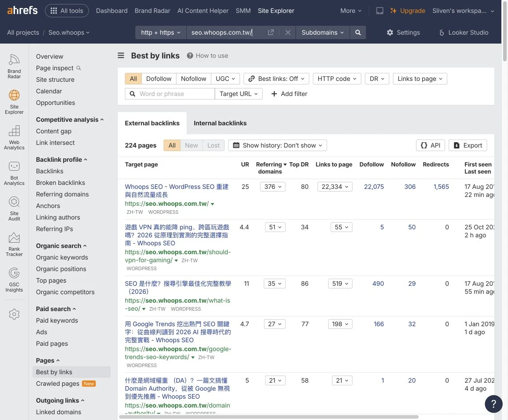The width and height of the screenshot is (508, 420).
Task: Open the Target URL dropdown
Action: 239,94
